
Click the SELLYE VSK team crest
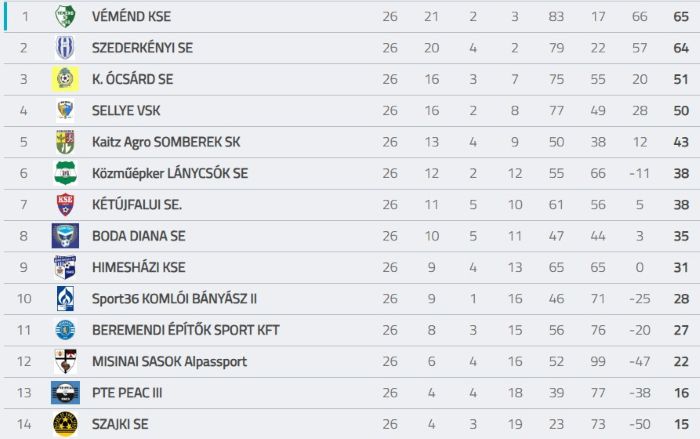coord(65,110)
